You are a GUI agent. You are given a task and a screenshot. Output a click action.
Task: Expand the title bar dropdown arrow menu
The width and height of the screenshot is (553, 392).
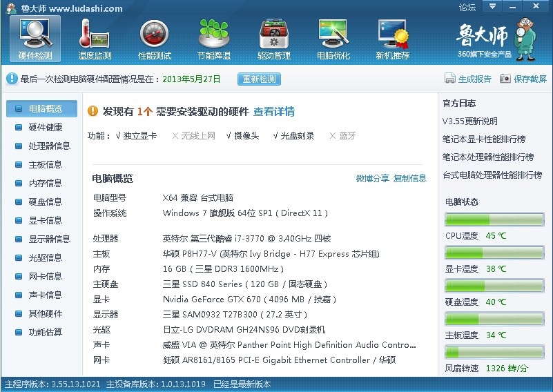(491, 7)
